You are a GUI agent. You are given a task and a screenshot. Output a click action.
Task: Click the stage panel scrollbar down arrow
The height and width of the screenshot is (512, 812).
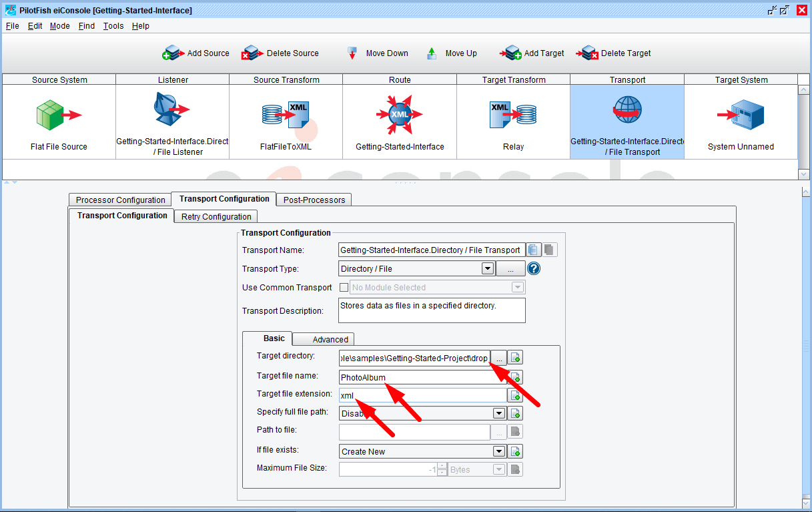pos(803,174)
